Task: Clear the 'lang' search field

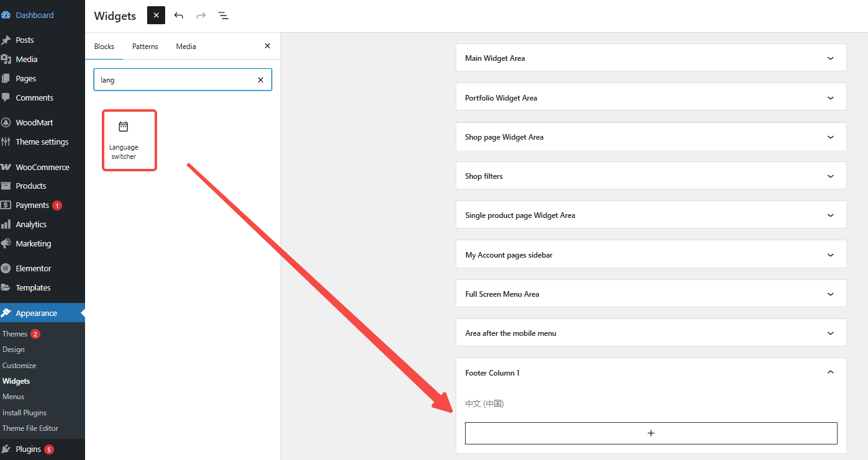Action: point(261,80)
